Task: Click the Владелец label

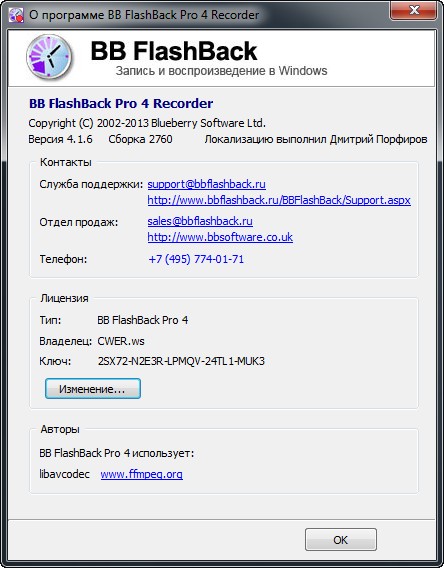Action: [66, 341]
